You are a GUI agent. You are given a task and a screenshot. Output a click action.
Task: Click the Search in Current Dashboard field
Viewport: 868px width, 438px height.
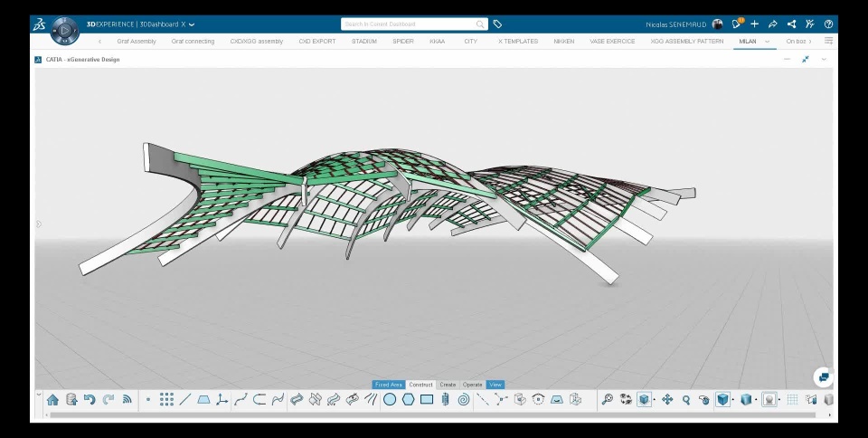(x=409, y=24)
